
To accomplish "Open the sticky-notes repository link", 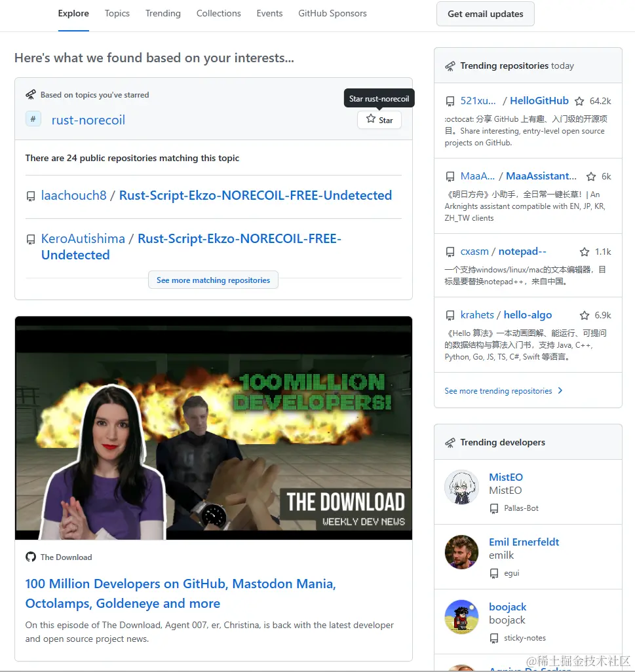I will (525, 638).
